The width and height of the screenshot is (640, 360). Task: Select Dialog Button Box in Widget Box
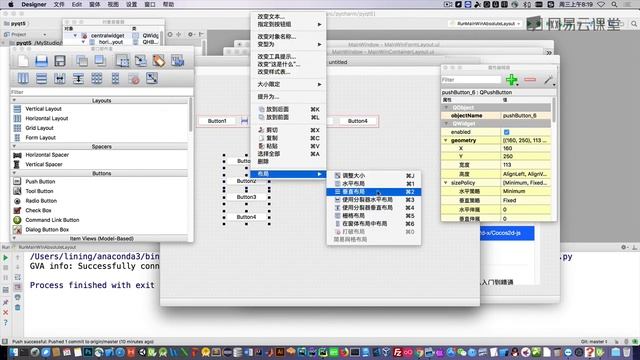47,230
